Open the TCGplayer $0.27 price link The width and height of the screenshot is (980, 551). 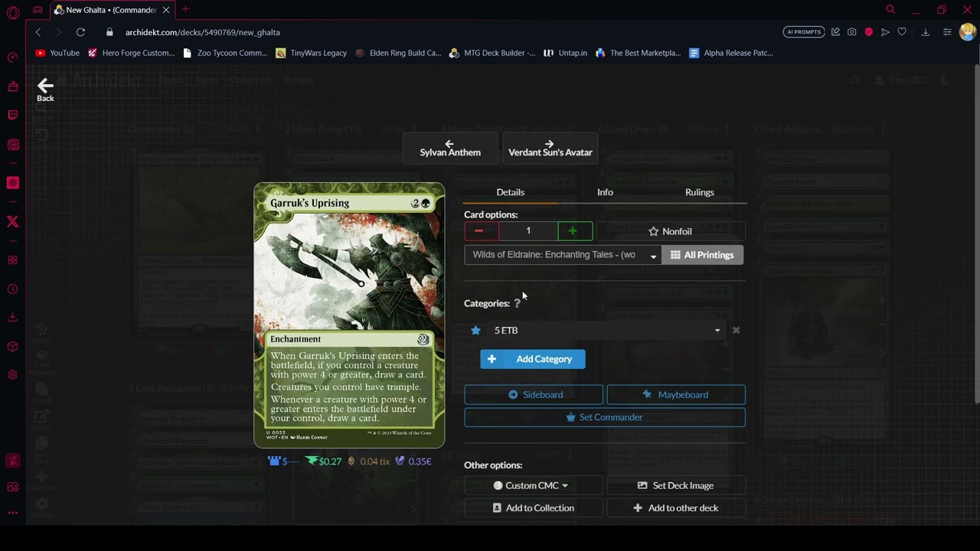click(324, 461)
